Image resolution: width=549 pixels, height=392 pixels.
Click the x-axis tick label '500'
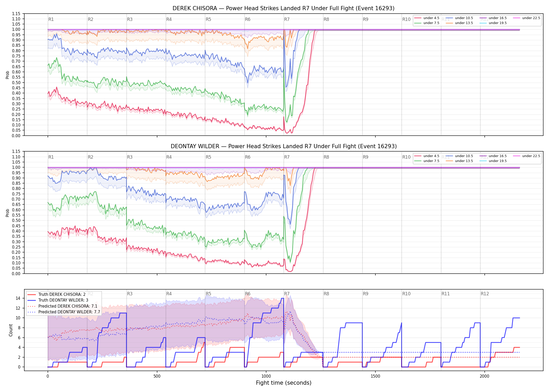point(157,376)
